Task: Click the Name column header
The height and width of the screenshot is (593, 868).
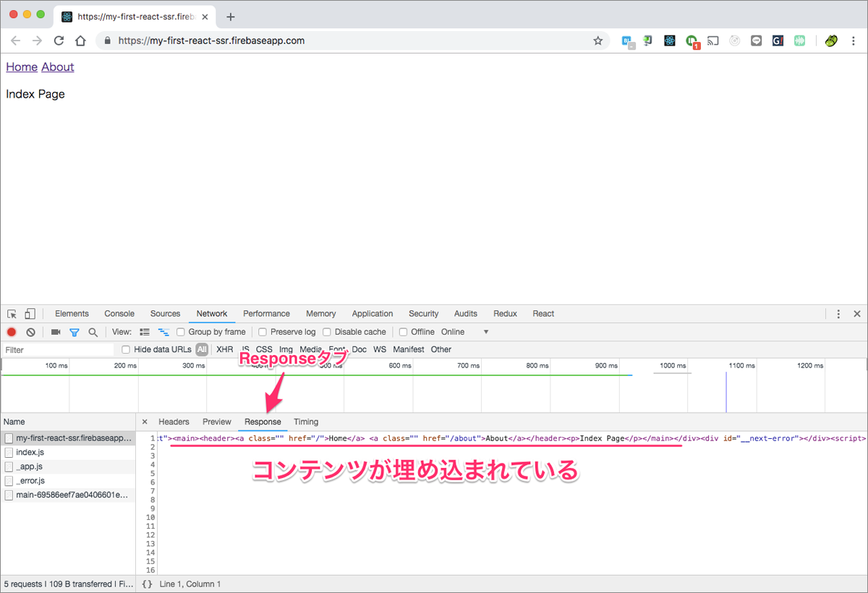Action: pos(68,422)
